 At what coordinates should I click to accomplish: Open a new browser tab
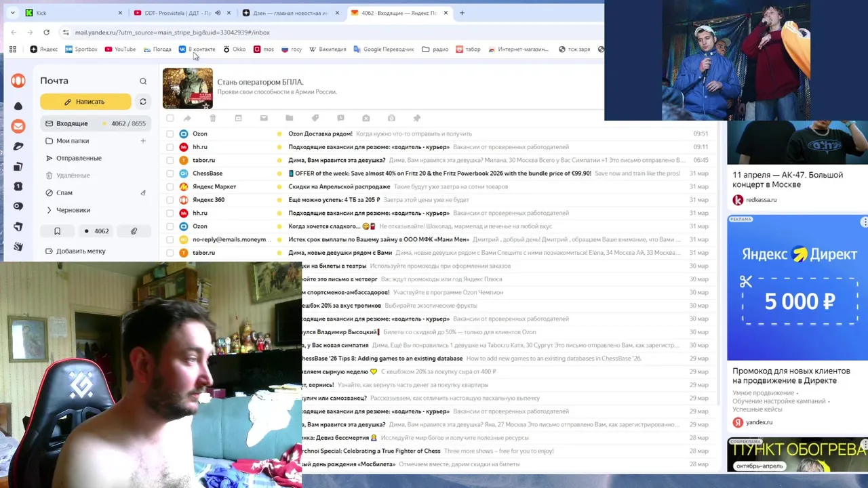tap(462, 13)
